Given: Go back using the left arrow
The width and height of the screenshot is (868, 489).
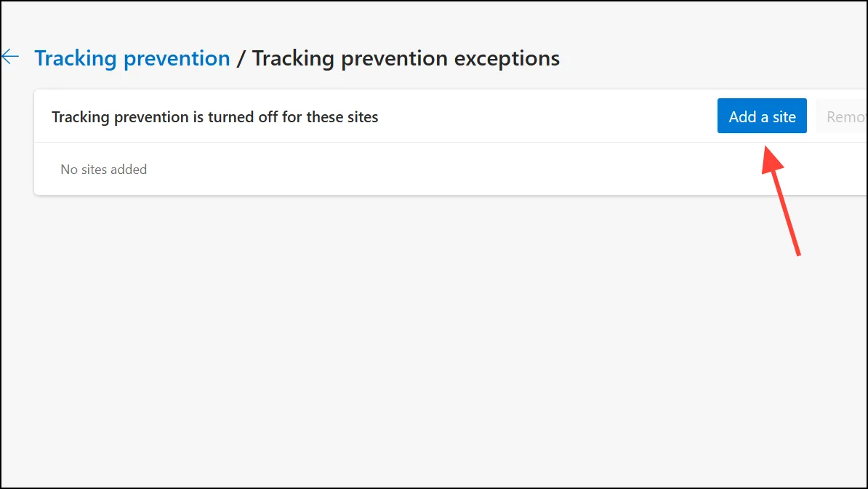Looking at the screenshot, I should (10, 57).
